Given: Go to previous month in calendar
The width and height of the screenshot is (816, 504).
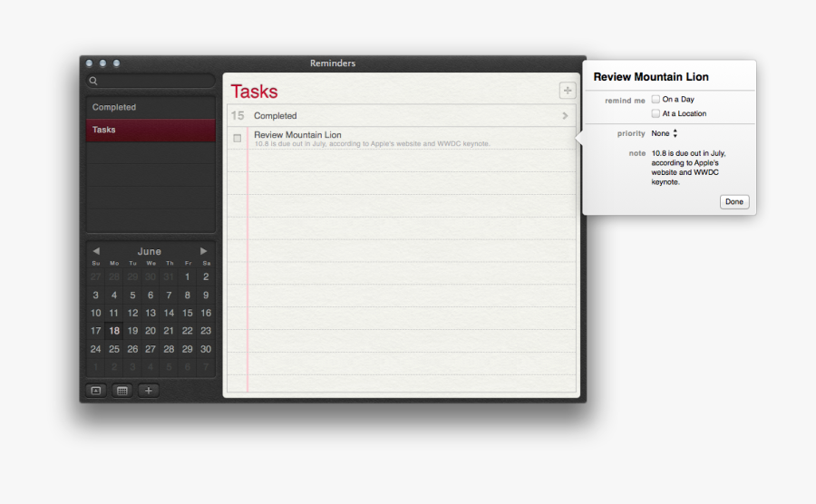Looking at the screenshot, I should [96, 251].
